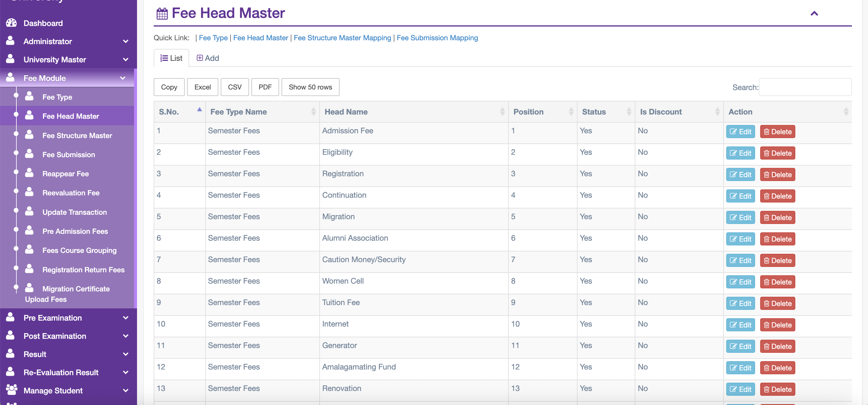Viewport: 868px width, 405px height.
Task: Click the Manage Student group icon
Action: [x=11, y=390]
